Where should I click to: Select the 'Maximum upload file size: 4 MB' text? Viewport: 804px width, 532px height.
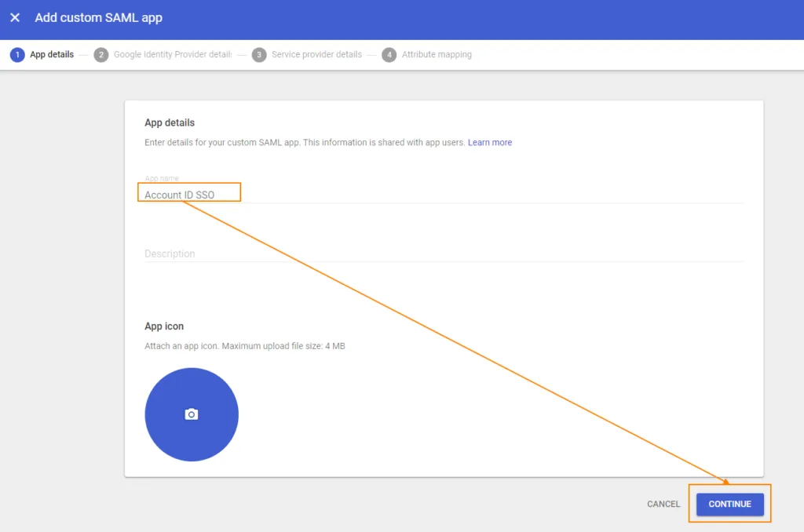(x=283, y=346)
